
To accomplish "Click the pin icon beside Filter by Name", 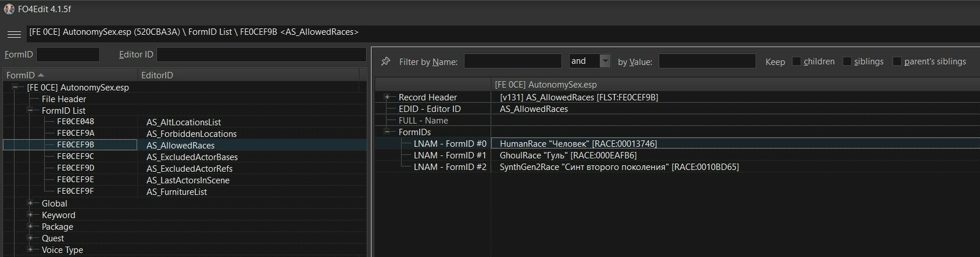I will (x=385, y=61).
